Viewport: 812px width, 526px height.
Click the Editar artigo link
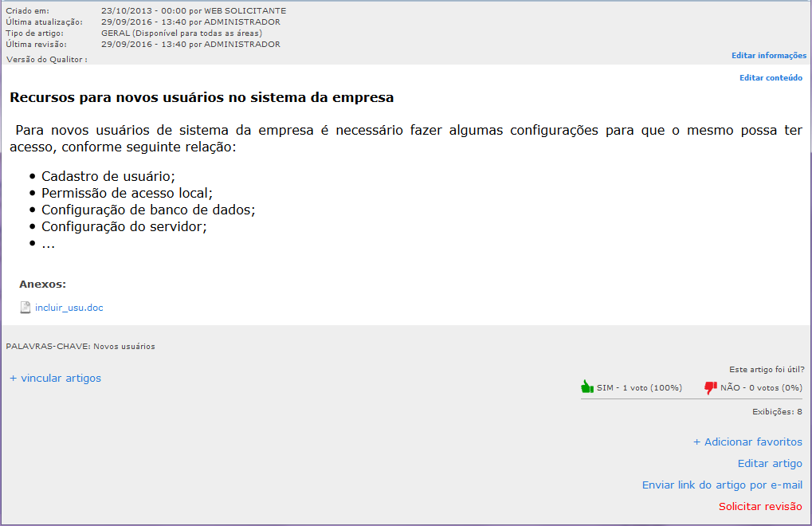coord(770,464)
